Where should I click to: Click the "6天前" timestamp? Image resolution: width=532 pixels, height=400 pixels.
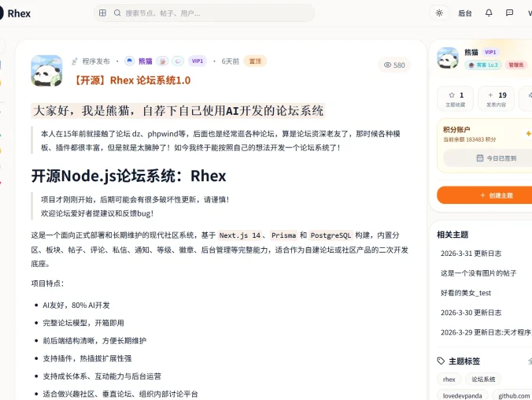231,61
